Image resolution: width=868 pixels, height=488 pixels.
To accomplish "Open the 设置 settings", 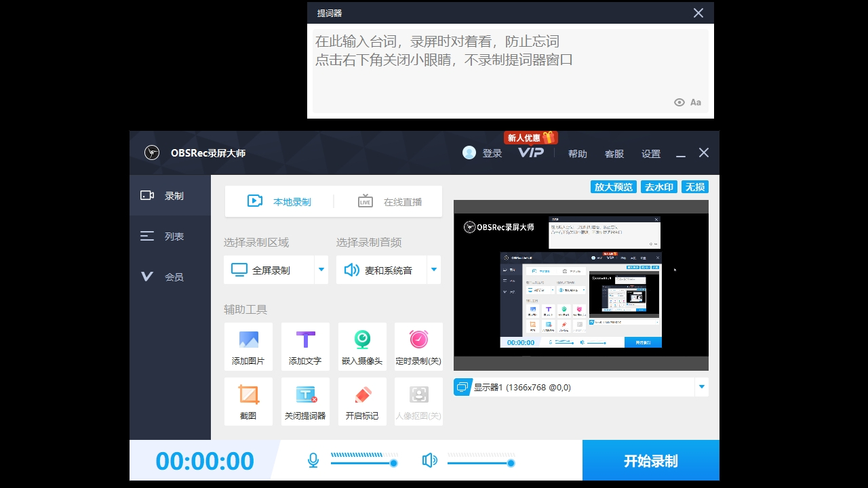I will point(650,153).
